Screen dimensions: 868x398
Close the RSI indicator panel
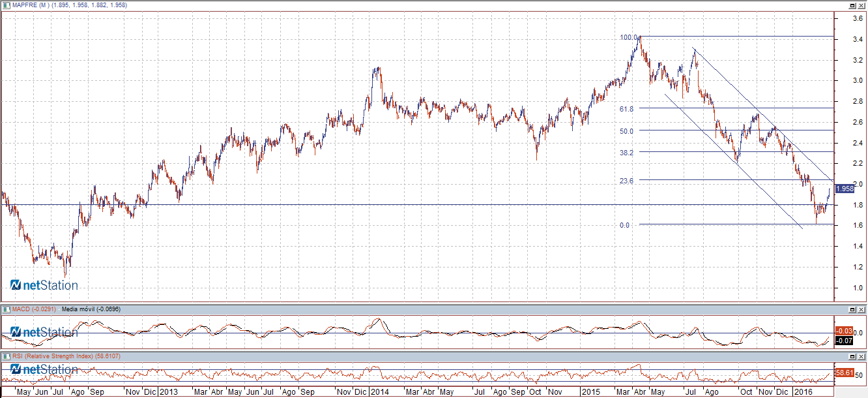click(861, 356)
